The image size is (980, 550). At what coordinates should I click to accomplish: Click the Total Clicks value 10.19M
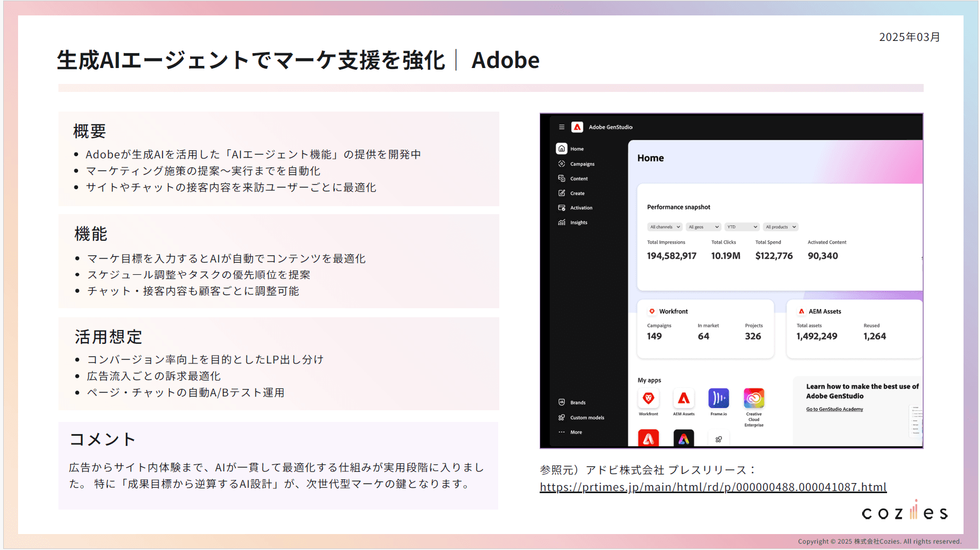[726, 256]
